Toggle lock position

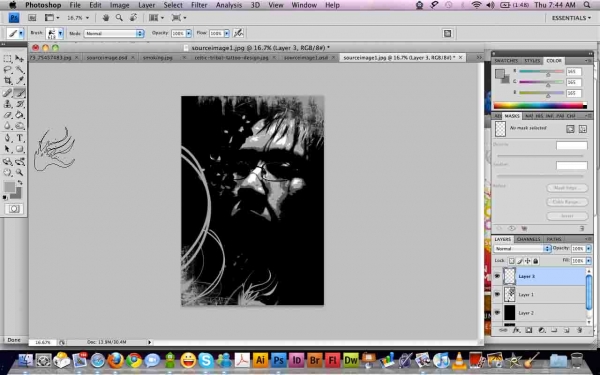pyautogui.click(x=528, y=261)
